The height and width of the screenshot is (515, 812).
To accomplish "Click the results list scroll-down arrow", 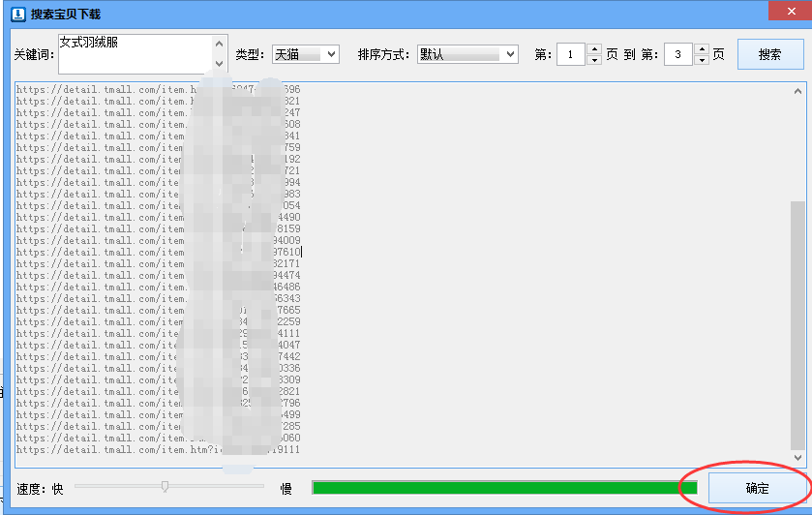I will [x=798, y=457].
